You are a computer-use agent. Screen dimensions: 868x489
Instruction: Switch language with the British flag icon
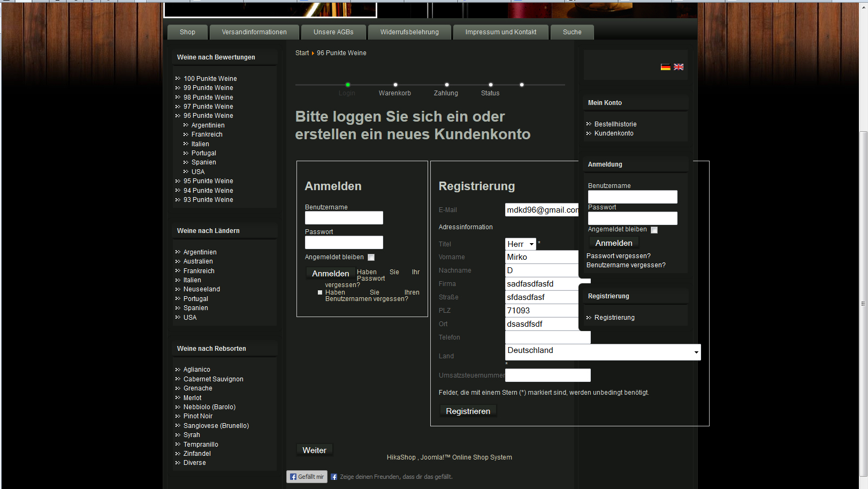(679, 67)
